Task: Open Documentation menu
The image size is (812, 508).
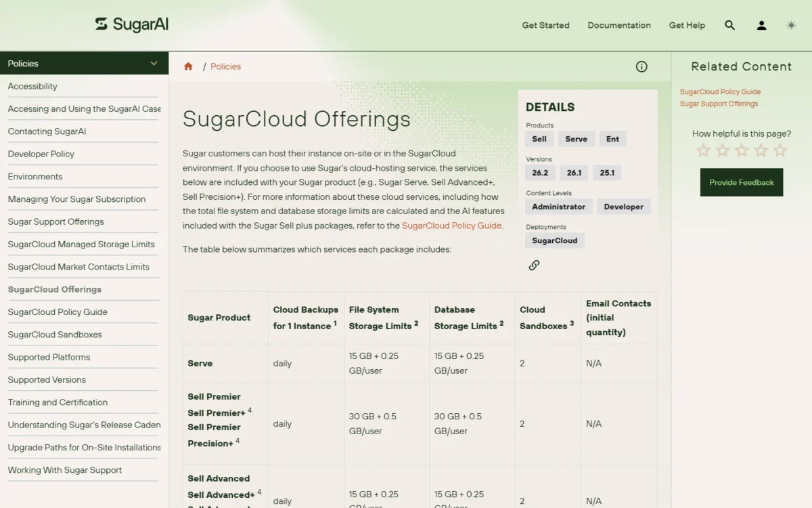Action: (619, 25)
